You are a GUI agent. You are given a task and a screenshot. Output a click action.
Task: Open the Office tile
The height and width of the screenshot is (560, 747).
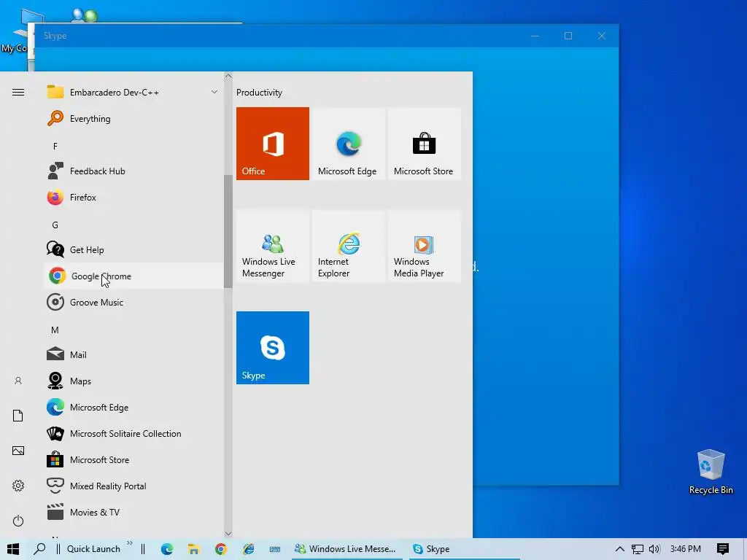273,144
